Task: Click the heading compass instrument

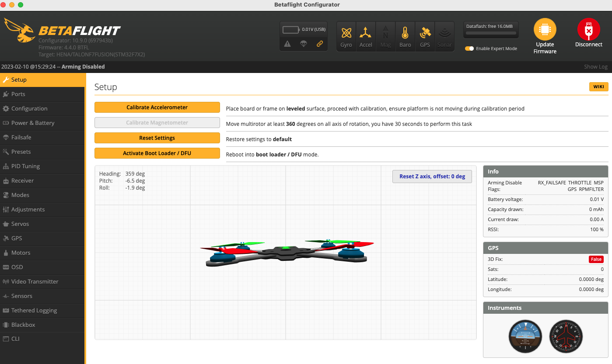Action: pyautogui.click(x=566, y=336)
